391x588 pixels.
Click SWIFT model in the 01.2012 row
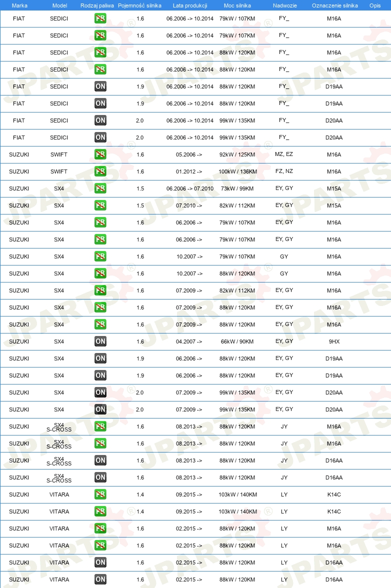[59, 171]
